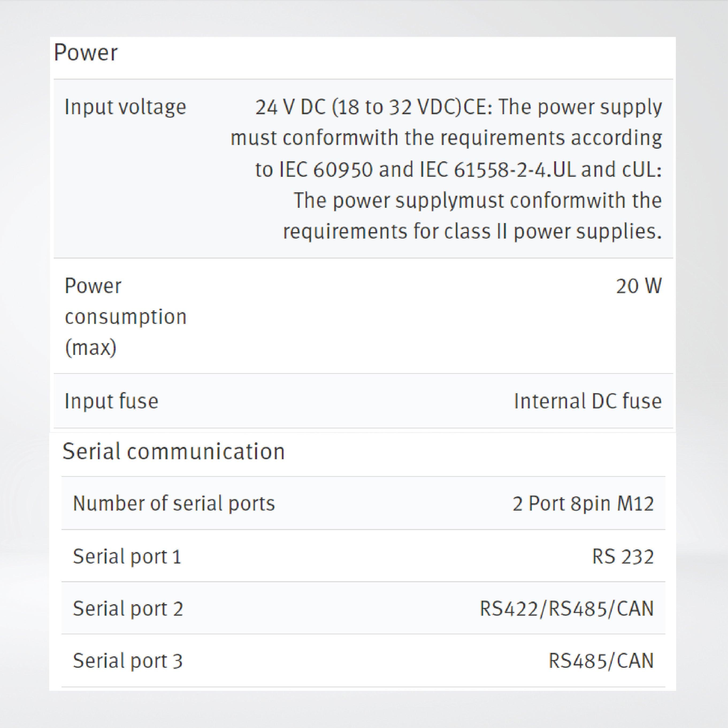The height and width of the screenshot is (728, 728).
Task: Select the Input voltage label
Action: click(x=125, y=107)
